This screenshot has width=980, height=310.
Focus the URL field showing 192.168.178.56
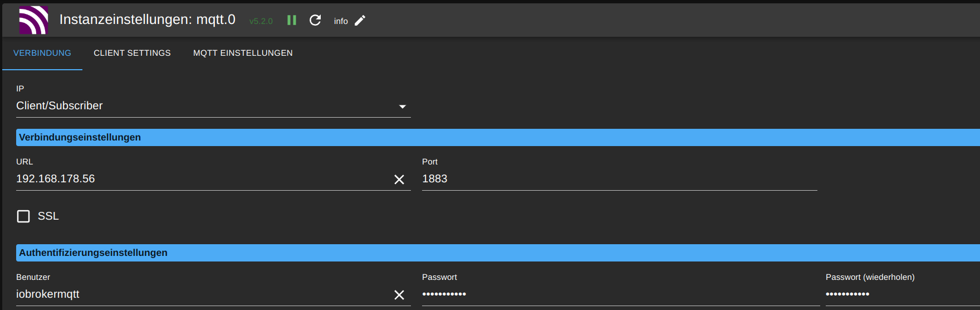[x=203, y=179]
